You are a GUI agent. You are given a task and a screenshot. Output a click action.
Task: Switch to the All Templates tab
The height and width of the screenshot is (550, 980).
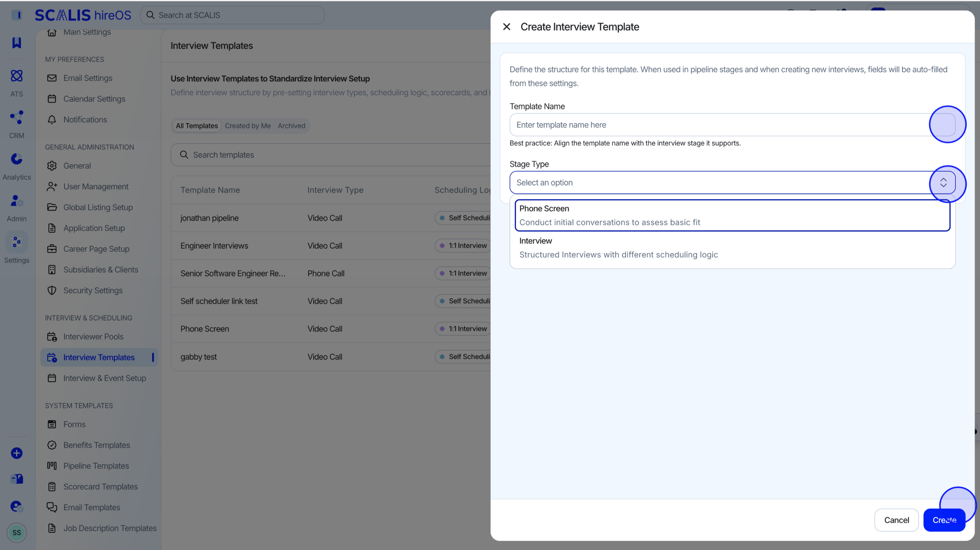click(x=197, y=126)
